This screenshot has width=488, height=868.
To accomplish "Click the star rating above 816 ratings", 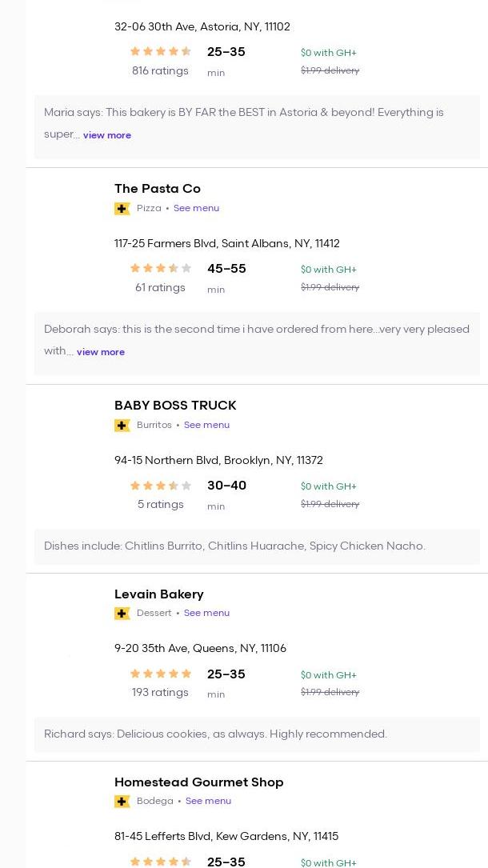I will click(161, 52).
